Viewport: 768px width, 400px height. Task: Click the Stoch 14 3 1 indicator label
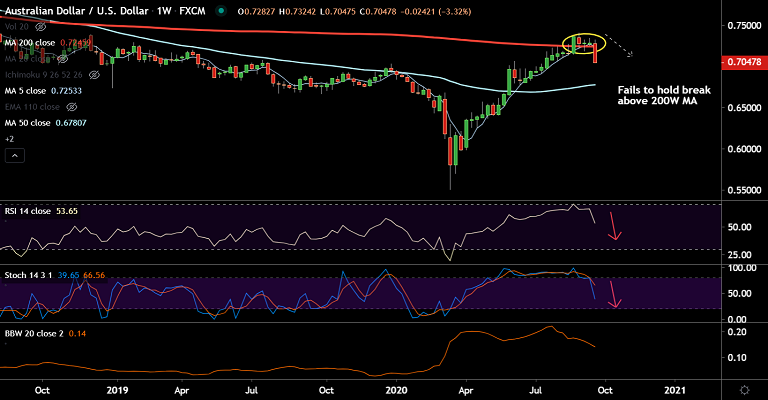28,275
